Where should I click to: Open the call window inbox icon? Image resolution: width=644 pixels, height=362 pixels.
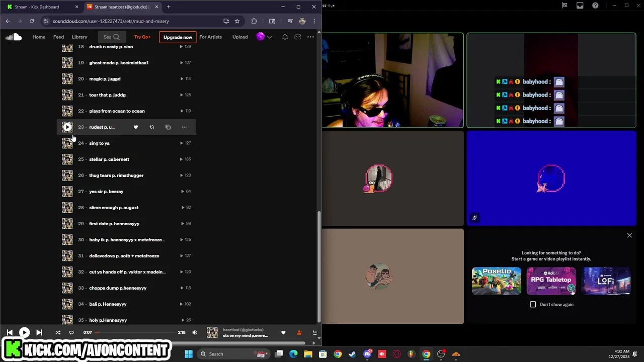click(580, 6)
